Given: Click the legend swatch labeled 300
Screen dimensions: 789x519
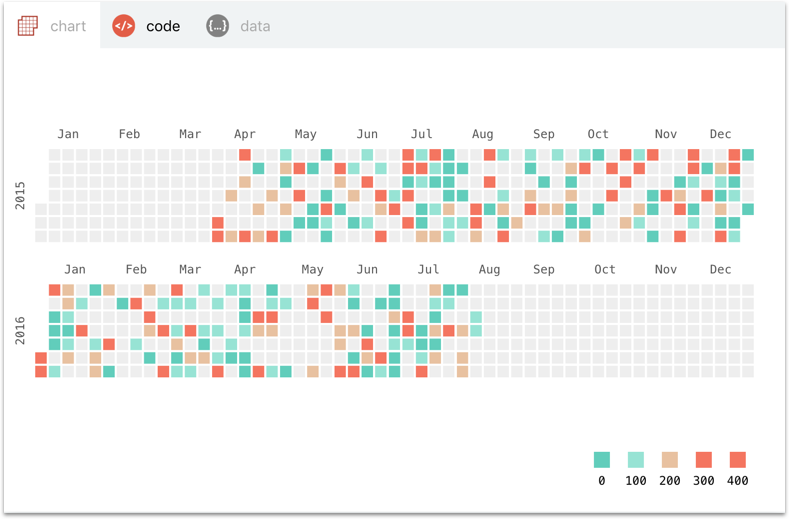Looking at the screenshot, I should pyautogui.click(x=704, y=460).
